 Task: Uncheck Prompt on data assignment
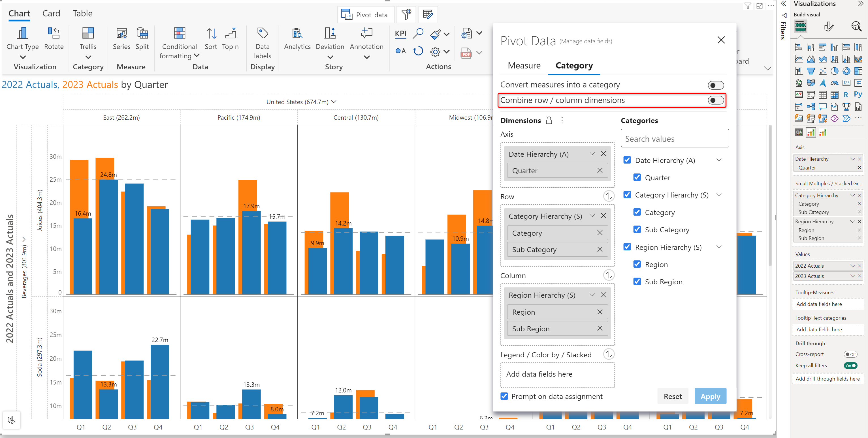(504, 396)
